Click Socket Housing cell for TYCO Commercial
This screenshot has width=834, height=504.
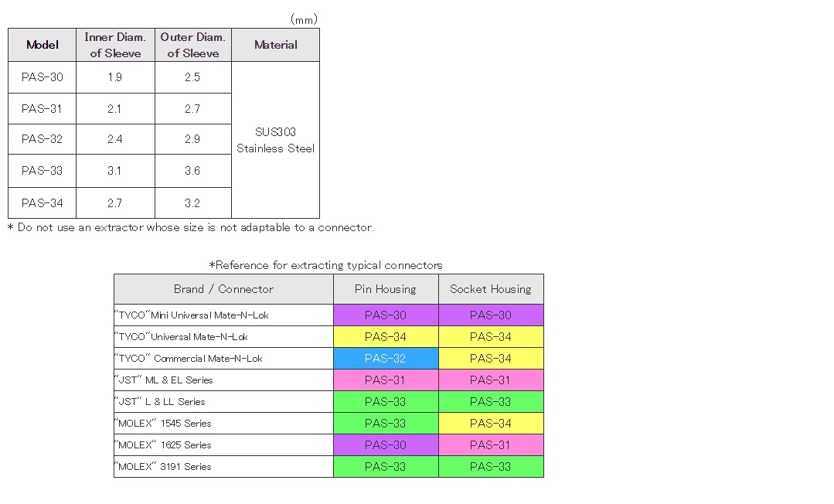click(x=491, y=359)
